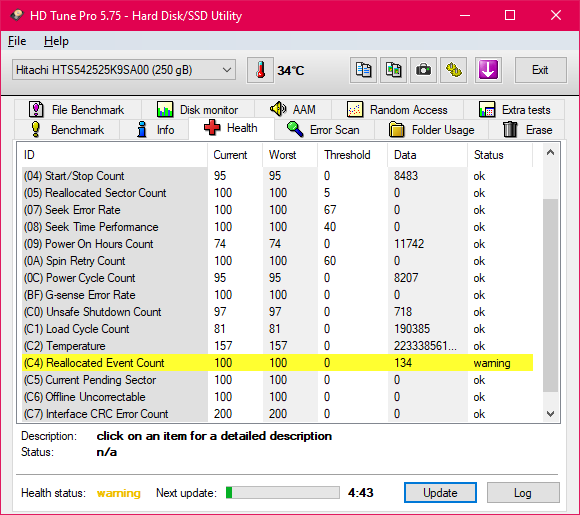Image resolution: width=580 pixels, height=515 pixels.
Task: Click the Worst column header
Action: point(290,155)
